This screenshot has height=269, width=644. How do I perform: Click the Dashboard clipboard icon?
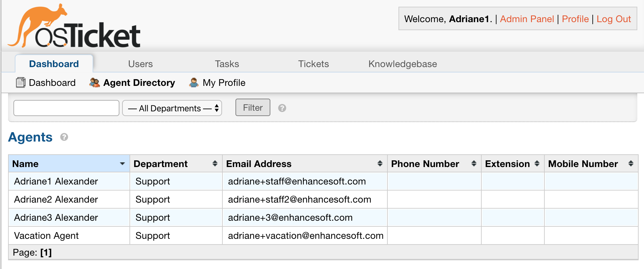21,83
